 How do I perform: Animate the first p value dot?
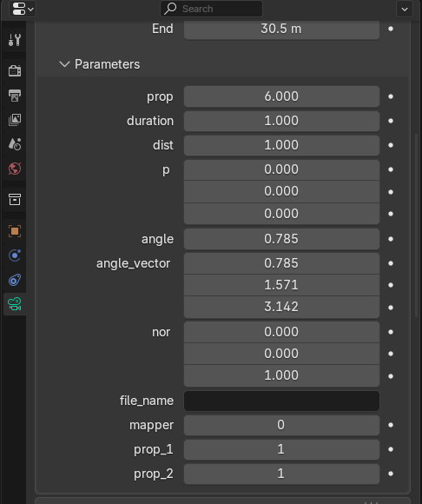coord(391,169)
